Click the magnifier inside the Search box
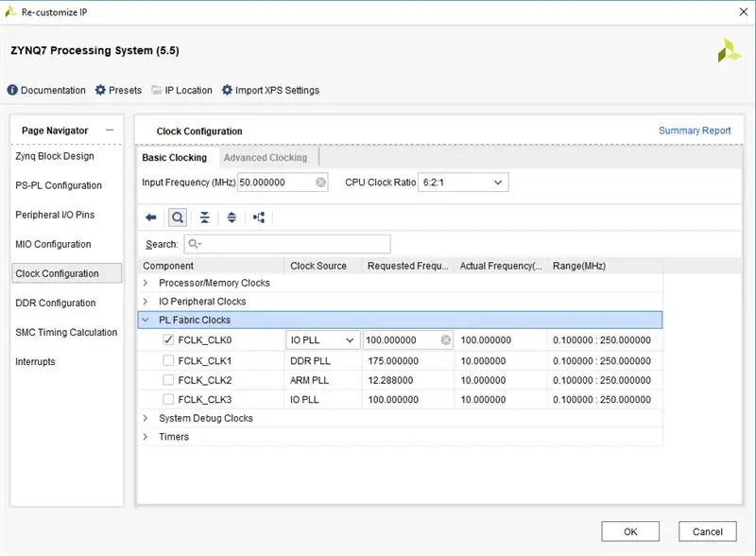Screen dimensions: 756x556 195,244
